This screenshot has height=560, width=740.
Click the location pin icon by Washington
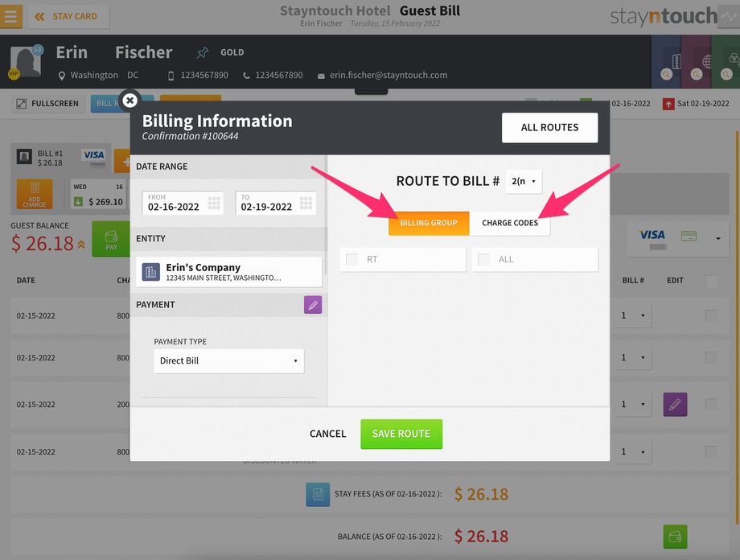(61, 76)
